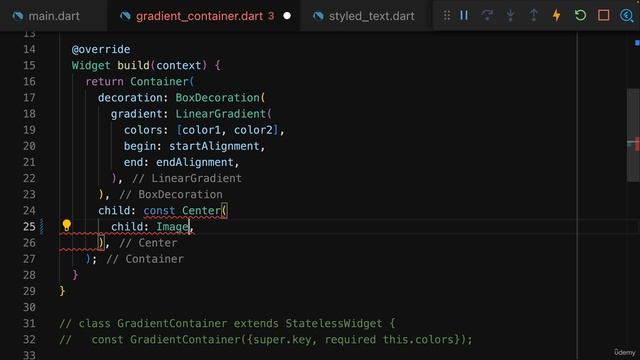The width and height of the screenshot is (640, 360).
Task: Click color2 in colors list
Action: [253, 130]
